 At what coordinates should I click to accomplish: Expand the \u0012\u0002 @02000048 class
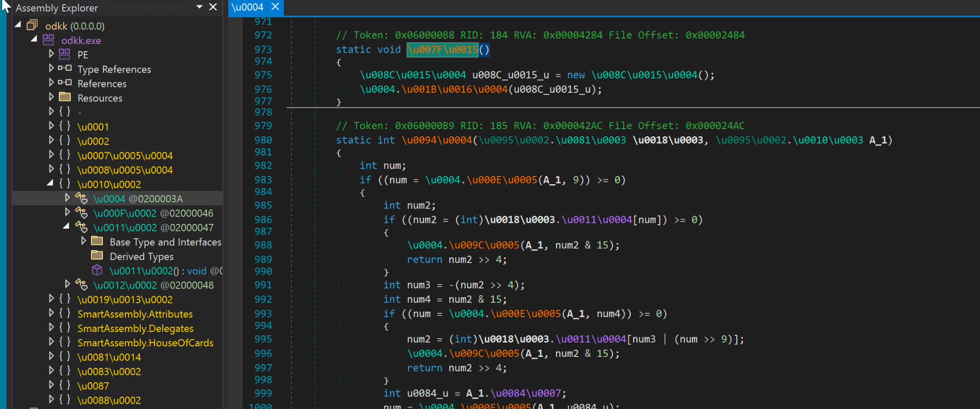tap(67, 285)
